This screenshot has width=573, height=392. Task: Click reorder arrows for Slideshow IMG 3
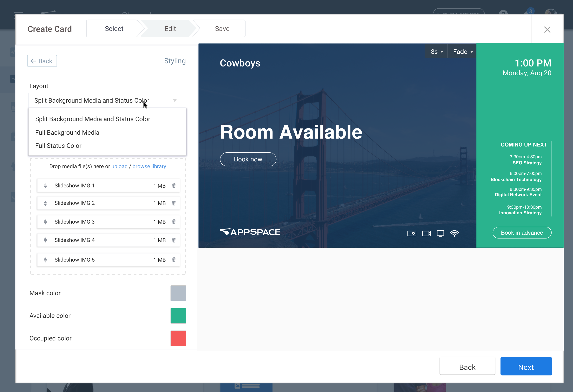[45, 222]
